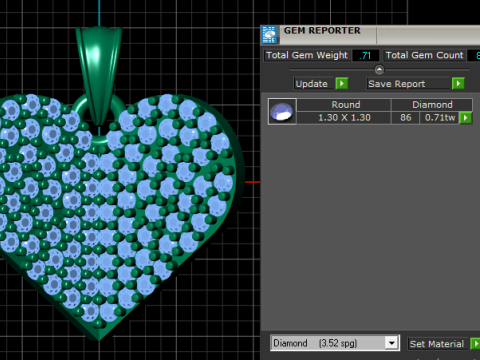
Task: Click the Diamond material cell in table
Action: point(432,105)
